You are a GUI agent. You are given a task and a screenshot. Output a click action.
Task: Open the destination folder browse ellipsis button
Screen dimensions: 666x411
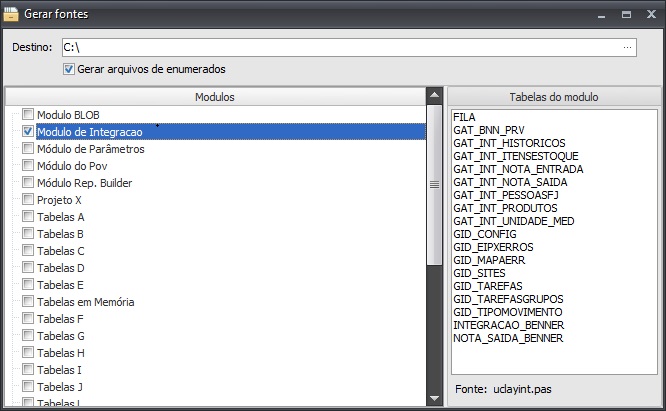point(627,47)
